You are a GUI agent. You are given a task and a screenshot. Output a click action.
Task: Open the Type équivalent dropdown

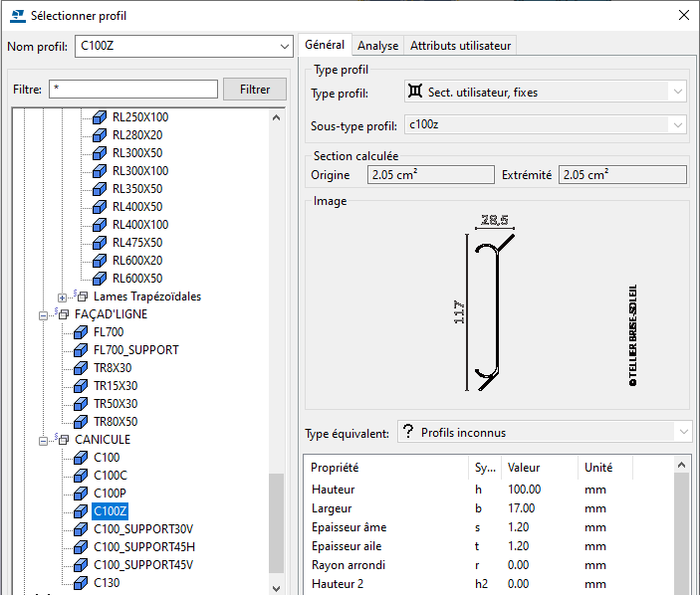click(680, 433)
